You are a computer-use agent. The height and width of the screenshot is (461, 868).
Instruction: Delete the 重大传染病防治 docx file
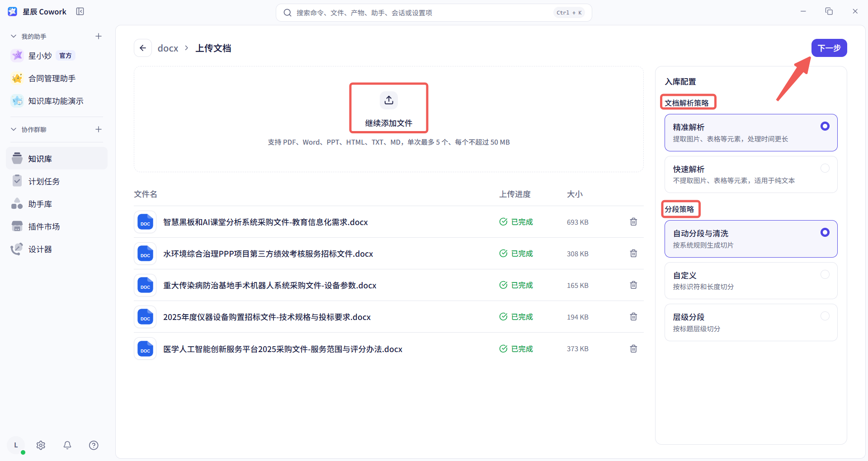[633, 285]
